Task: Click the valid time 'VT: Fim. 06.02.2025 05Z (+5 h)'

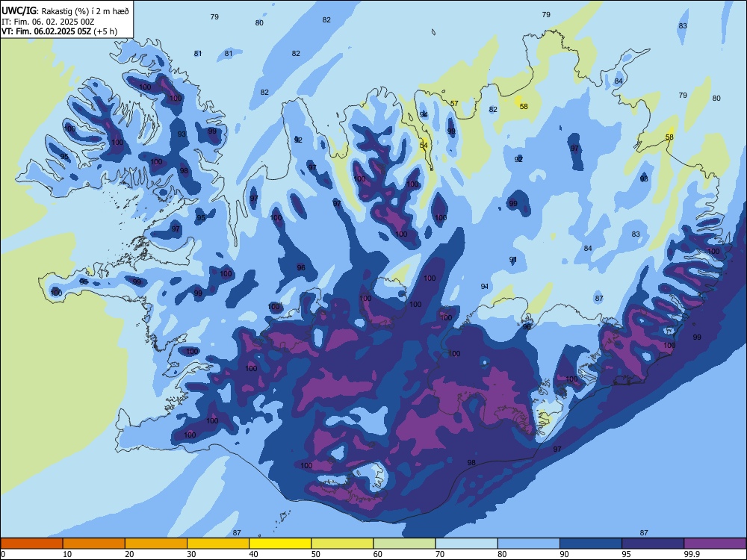Action: pyautogui.click(x=59, y=31)
